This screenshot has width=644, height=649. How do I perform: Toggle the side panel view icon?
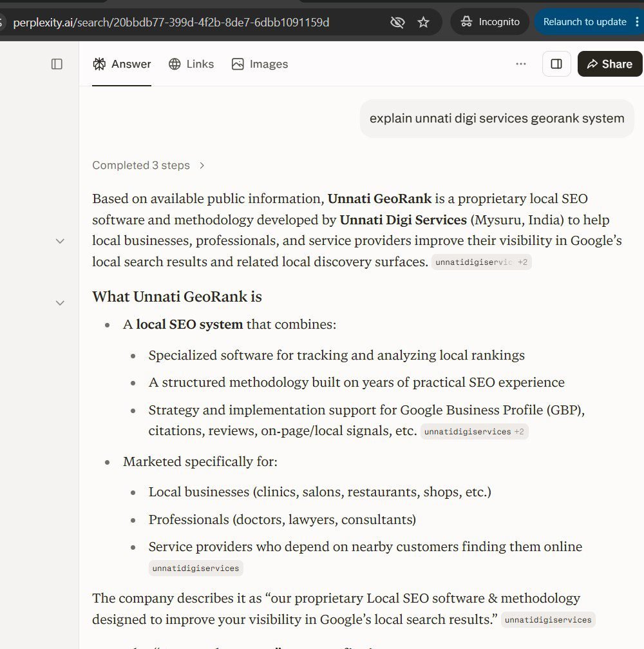click(x=556, y=64)
